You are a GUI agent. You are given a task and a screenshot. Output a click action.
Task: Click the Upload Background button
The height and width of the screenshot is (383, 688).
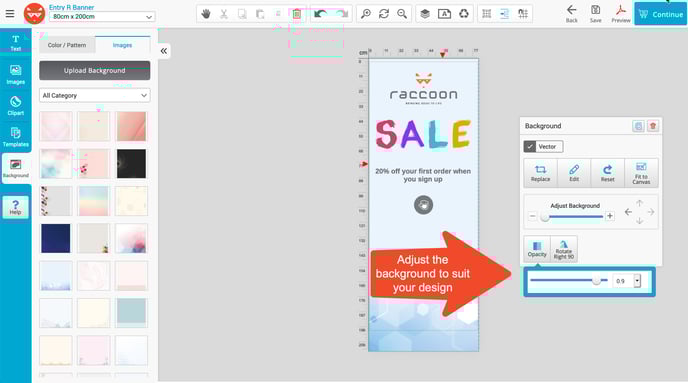[94, 71]
